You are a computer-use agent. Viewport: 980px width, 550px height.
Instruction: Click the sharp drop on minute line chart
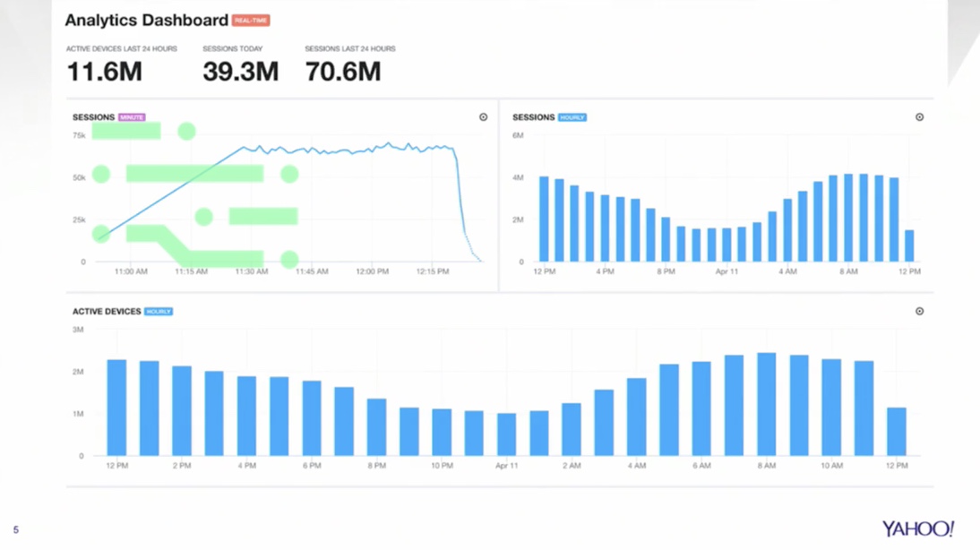click(461, 200)
